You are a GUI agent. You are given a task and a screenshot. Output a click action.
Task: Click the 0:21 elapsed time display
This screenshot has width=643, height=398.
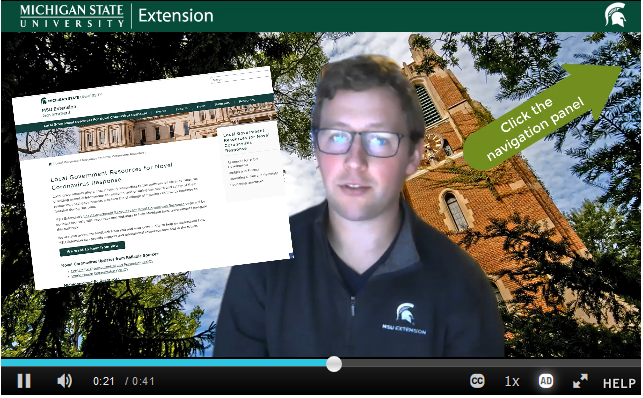103,381
